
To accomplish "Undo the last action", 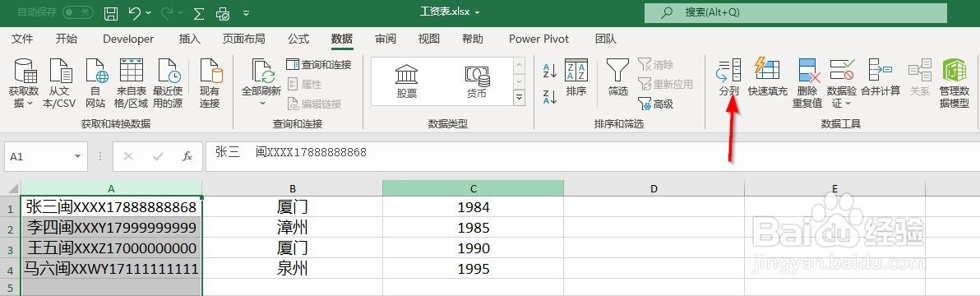I will click(134, 12).
